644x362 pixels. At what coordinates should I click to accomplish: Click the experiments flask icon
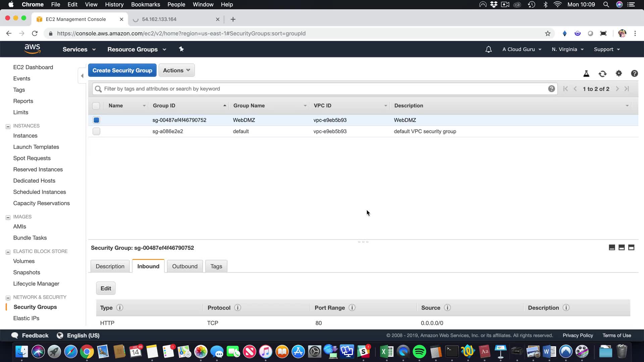[x=586, y=74]
